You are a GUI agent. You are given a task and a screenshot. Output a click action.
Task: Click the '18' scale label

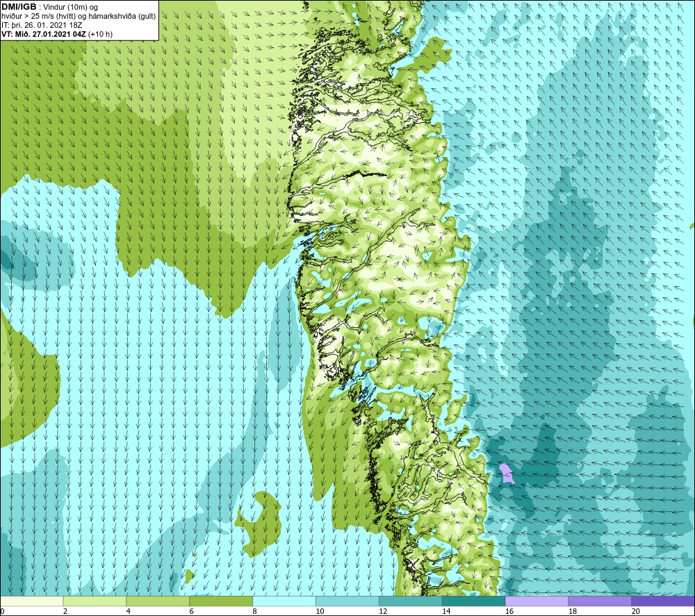(572, 611)
